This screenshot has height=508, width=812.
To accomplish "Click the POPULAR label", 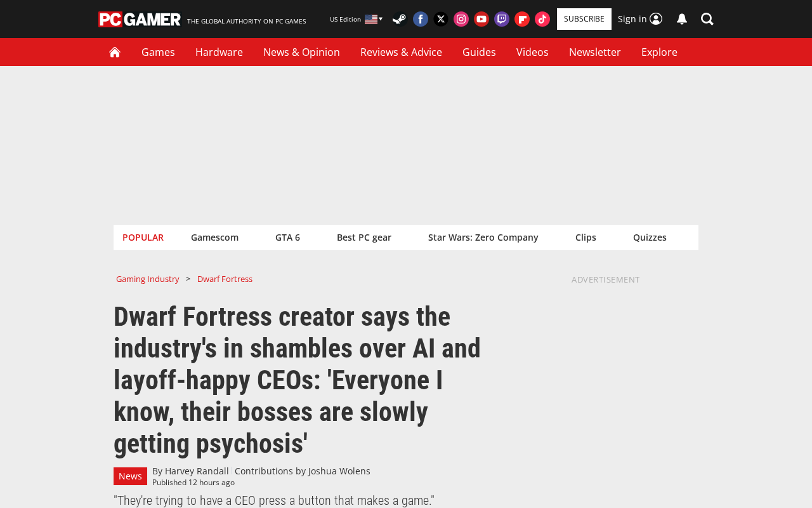I will coord(143,237).
